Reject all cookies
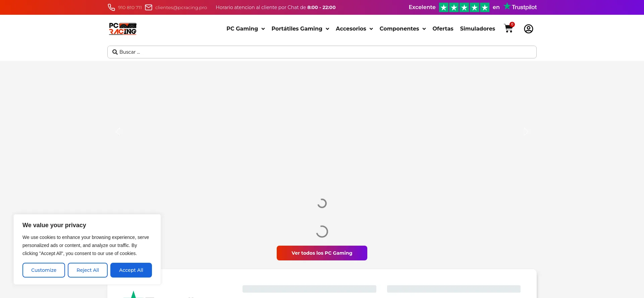644x298 pixels. pos(88,270)
